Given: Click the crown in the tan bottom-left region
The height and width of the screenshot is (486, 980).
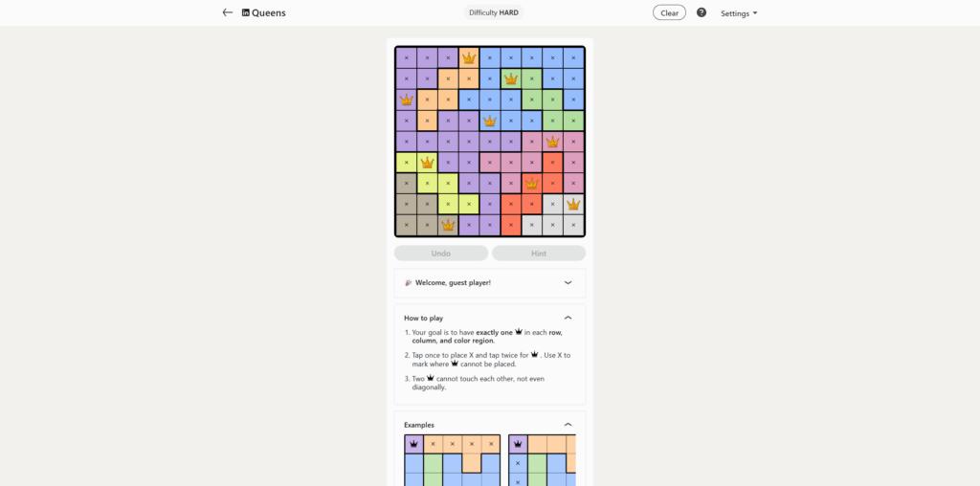Looking at the screenshot, I should click(448, 226).
